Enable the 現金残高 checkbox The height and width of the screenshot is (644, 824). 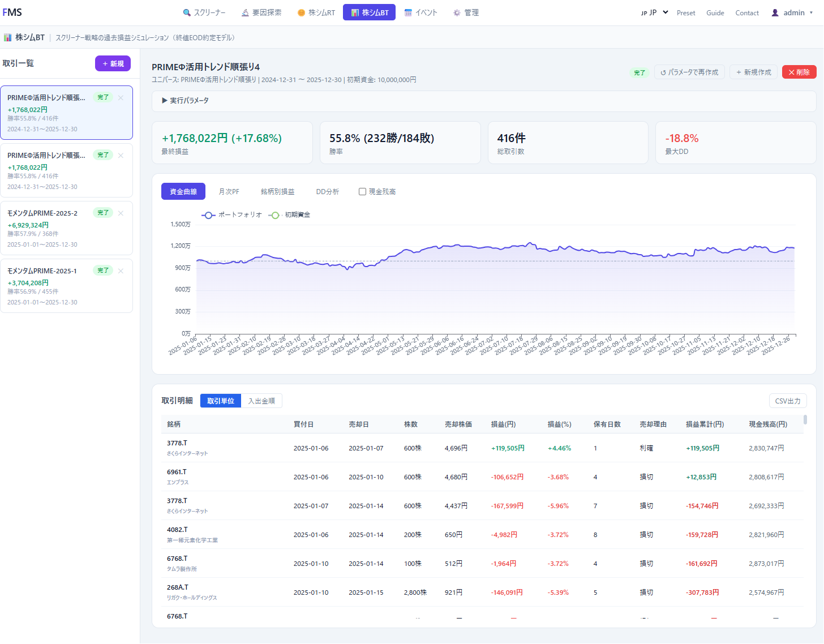(x=362, y=192)
